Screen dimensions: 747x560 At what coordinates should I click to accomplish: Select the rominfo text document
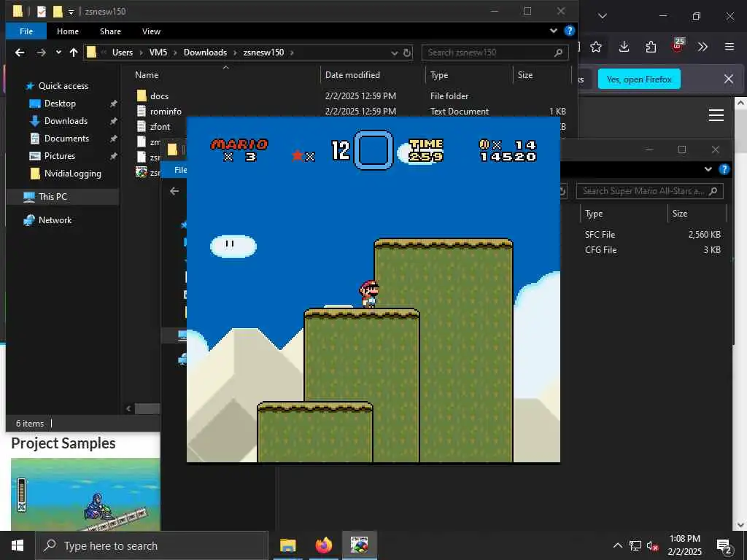click(x=166, y=112)
